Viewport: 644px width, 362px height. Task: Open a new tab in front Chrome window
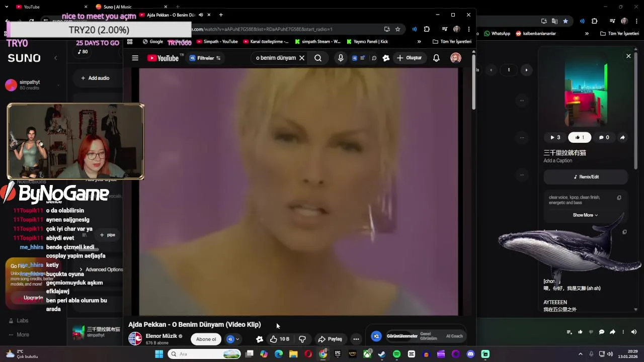pos(221,15)
